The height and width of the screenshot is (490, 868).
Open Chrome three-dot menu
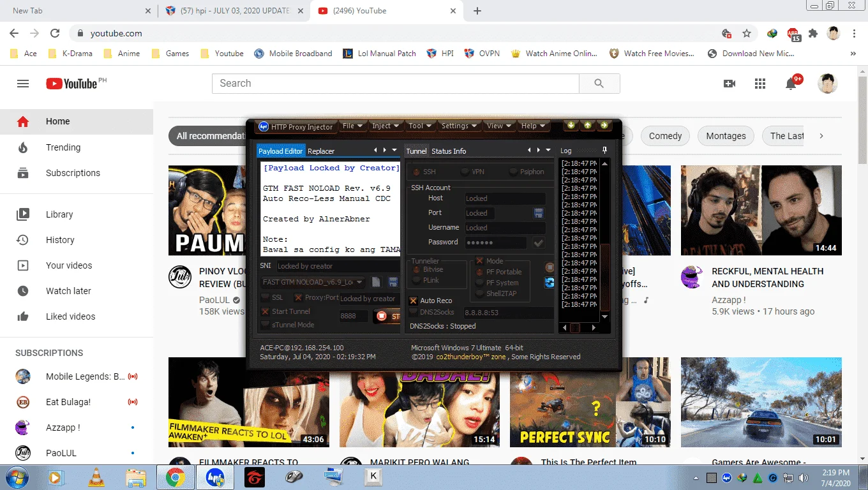855,33
